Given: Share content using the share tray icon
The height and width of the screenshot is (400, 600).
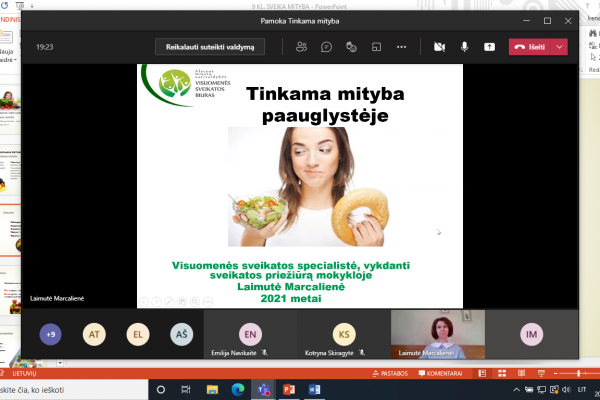Looking at the screenshot, I should pos(489,47).
